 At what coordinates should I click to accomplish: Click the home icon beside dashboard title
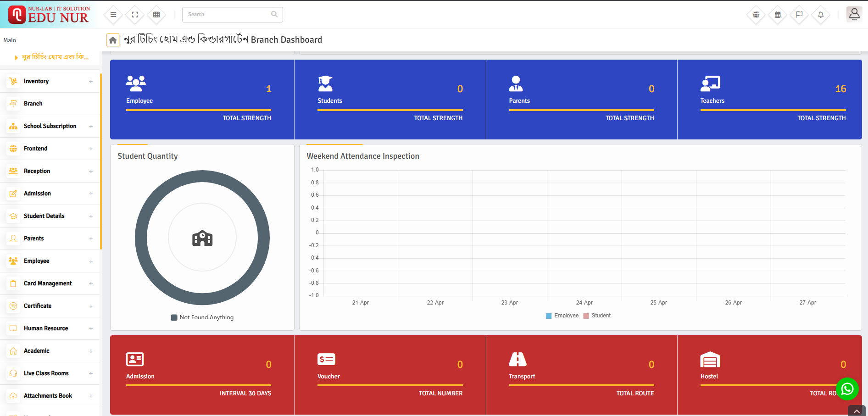(113, 40)
